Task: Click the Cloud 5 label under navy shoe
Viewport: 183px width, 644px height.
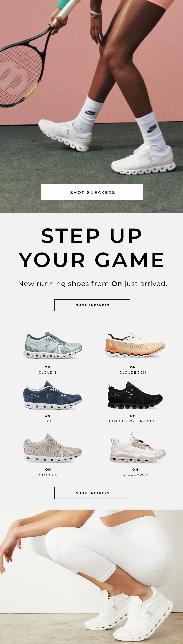Action: click(47, 421)
